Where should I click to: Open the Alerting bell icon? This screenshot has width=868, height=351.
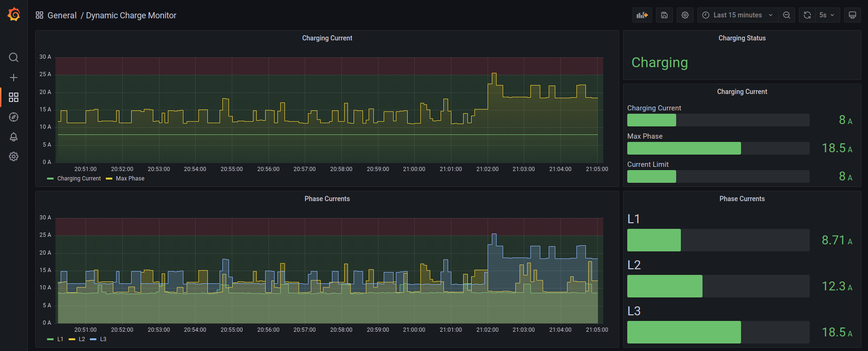(14, 137)
